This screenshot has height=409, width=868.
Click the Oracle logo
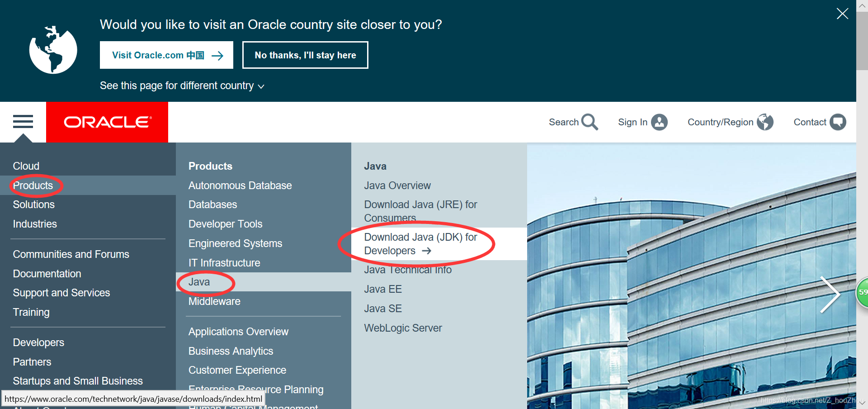point(107,122)
